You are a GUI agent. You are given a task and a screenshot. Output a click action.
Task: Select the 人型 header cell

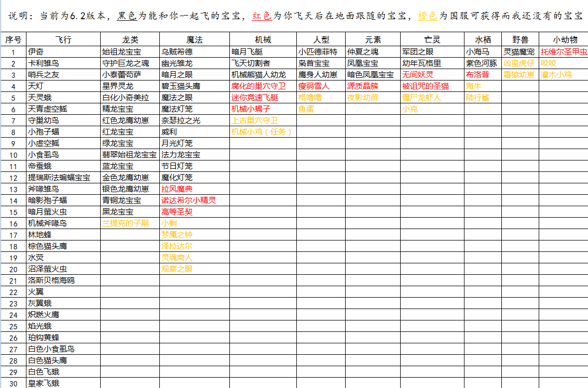tap(321, 39)
